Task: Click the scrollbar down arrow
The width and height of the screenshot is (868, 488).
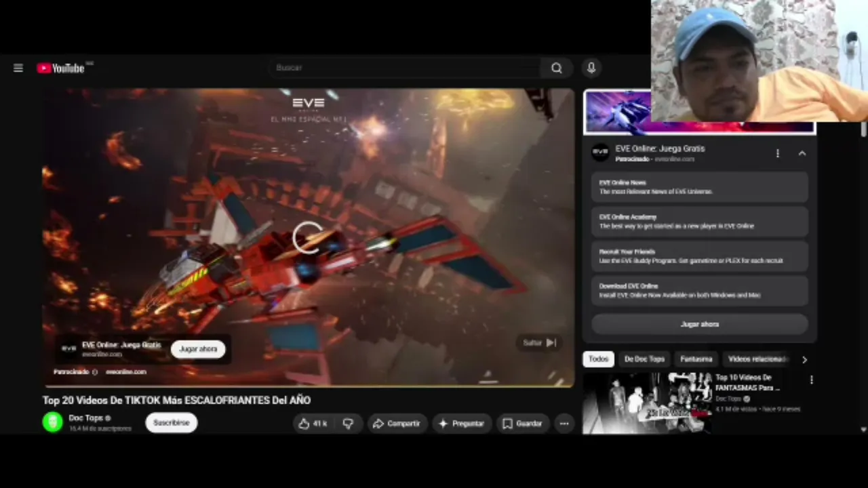Action: click(863, 429)
